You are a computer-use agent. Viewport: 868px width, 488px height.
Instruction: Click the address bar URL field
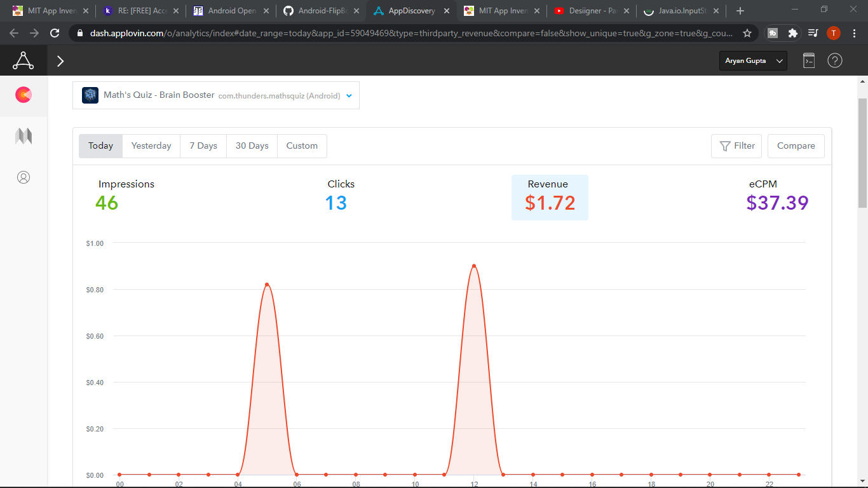410,33
